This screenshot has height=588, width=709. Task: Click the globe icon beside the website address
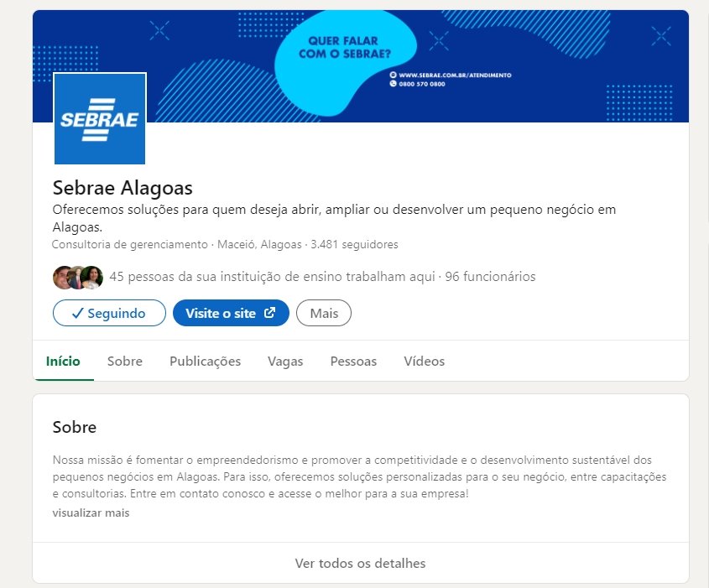[x=393, y=75]
